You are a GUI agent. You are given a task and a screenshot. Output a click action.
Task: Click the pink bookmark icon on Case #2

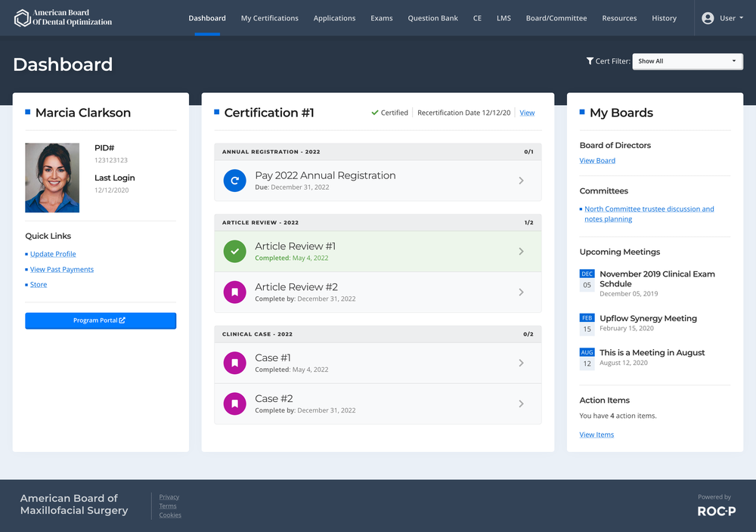click(x=234, y=404)
